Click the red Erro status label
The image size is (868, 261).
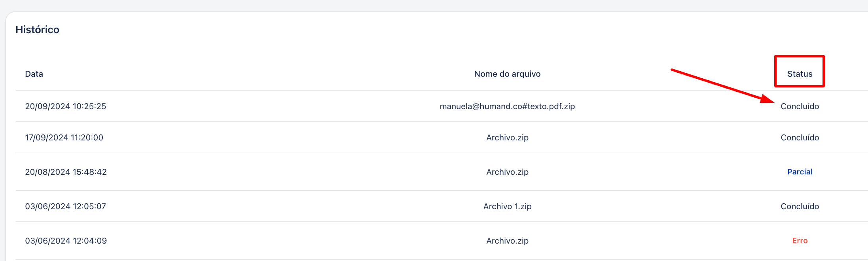(800, 240)
